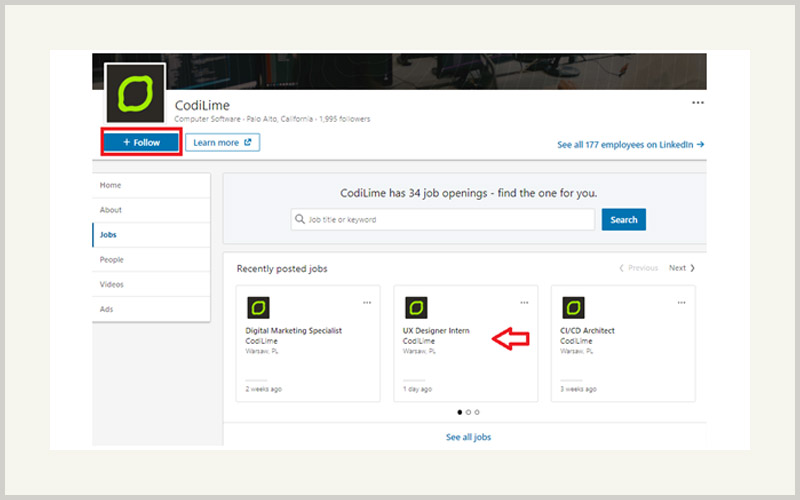800x500 pixels.
Task: Open the UX Designer Intern job
Action: (436, 331)
